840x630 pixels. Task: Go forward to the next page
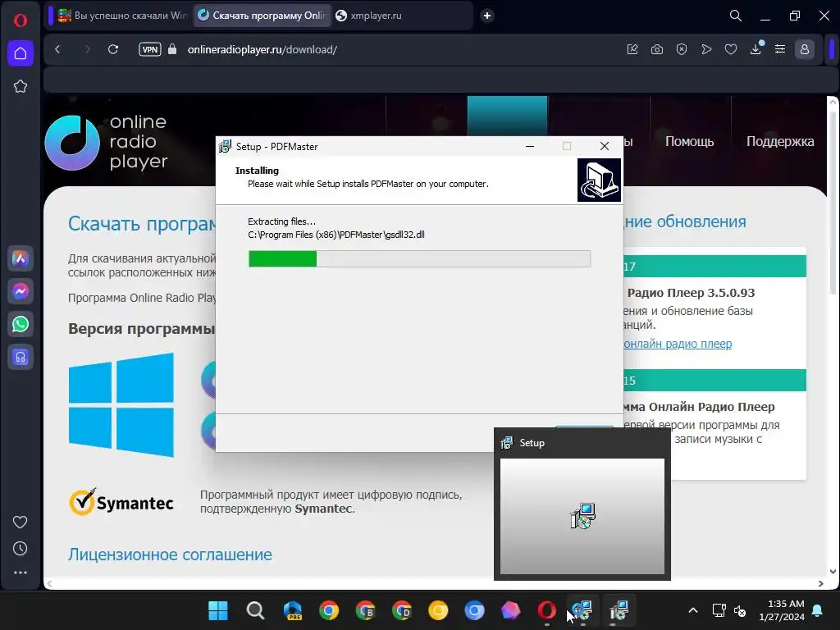point(87,49)
